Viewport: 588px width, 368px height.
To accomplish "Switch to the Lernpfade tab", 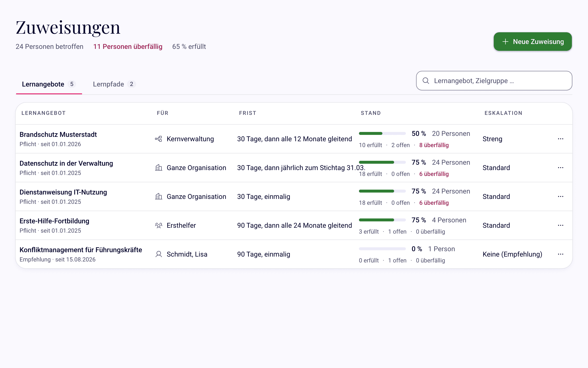I will (114, 84).
